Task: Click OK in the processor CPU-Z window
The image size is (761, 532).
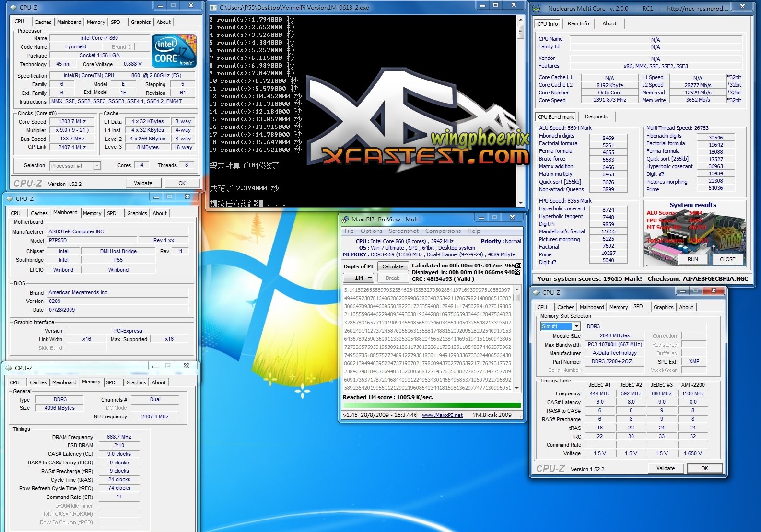Action: click(x=182, y=183)
